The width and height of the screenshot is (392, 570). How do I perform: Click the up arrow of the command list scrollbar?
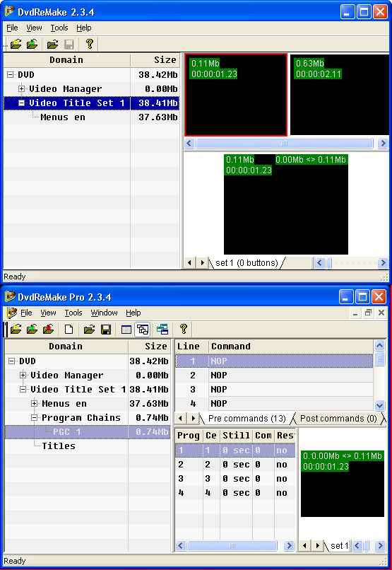click(x=379, y=345)
